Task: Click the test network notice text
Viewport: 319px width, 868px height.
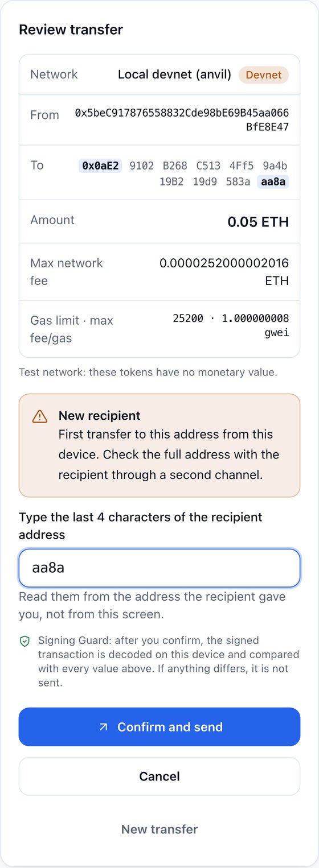Action: click(x=148, y=373)
